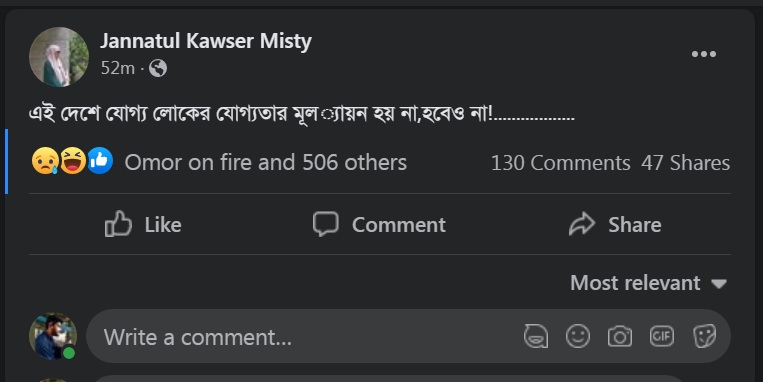
Task: Expand the Most relevant sort dropdown
Action: (648, 283)
